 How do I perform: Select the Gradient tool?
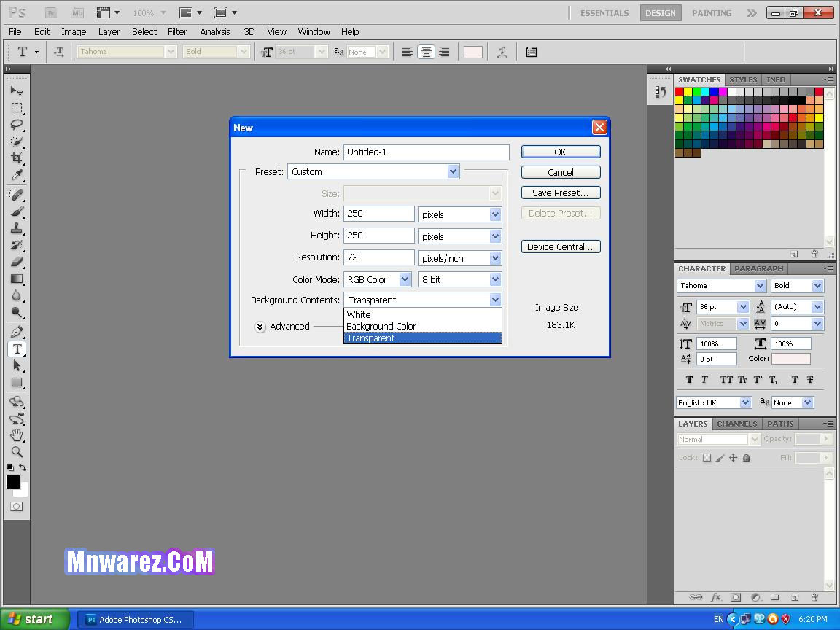tap(17, 279)
